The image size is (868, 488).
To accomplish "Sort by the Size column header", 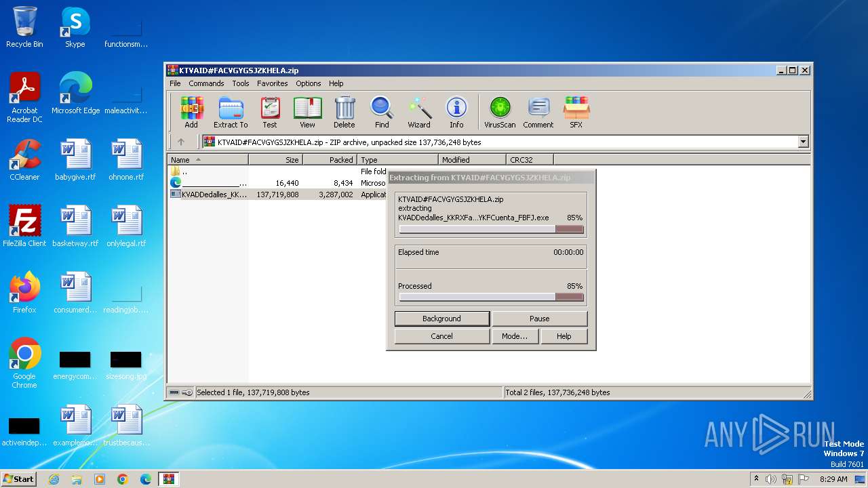I will (x=275, y=160).
